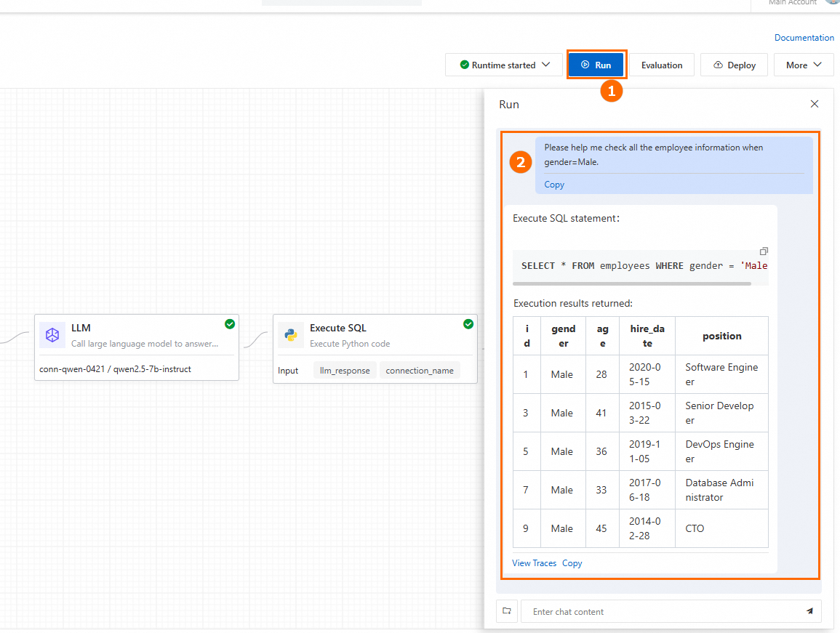
Task: Click the LLM node success checkmark
Action: click(230, 324)
